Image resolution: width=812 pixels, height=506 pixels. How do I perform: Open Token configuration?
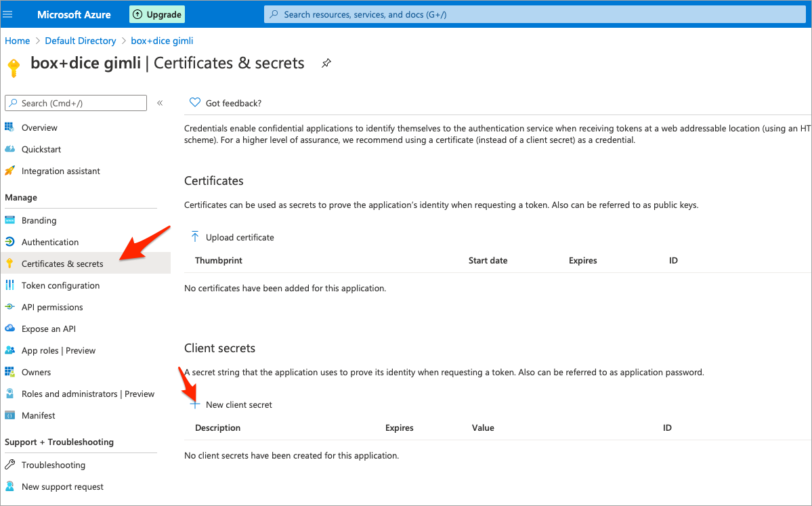60,285
